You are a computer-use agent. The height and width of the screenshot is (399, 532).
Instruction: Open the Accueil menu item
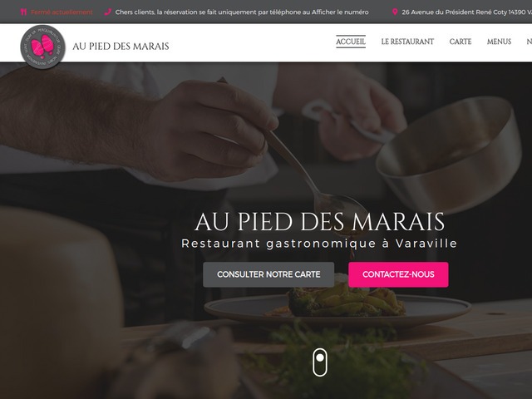(x=351, y=42)
